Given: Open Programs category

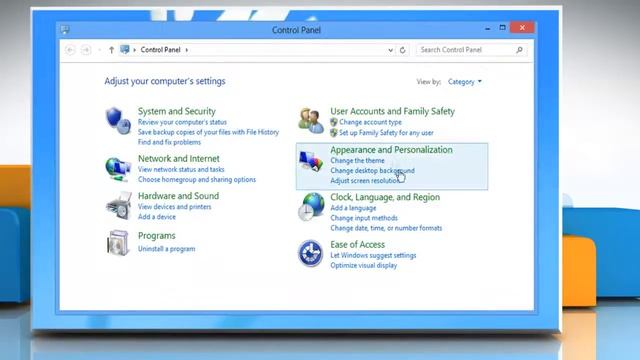Looking at the screenshot, I should coord(157,236).
